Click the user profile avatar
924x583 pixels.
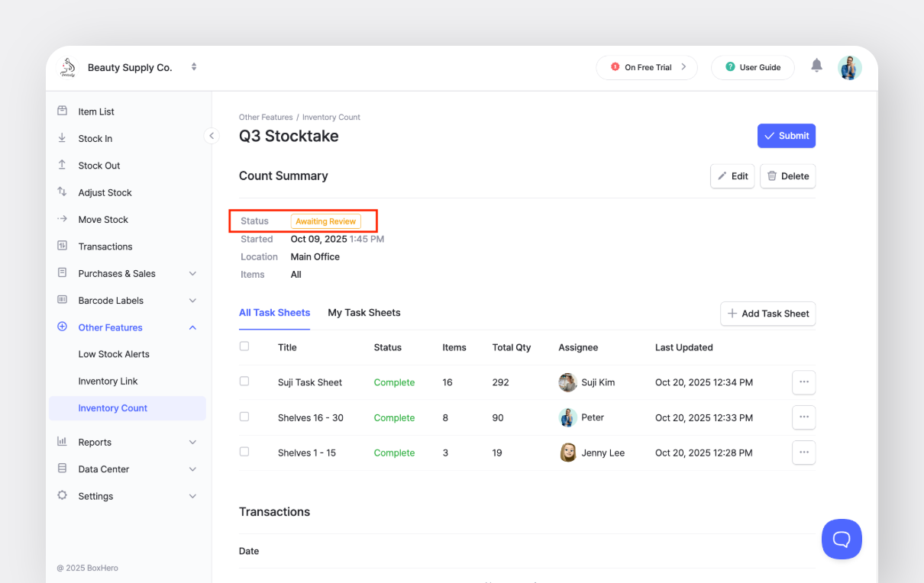(x=849, y=67)
